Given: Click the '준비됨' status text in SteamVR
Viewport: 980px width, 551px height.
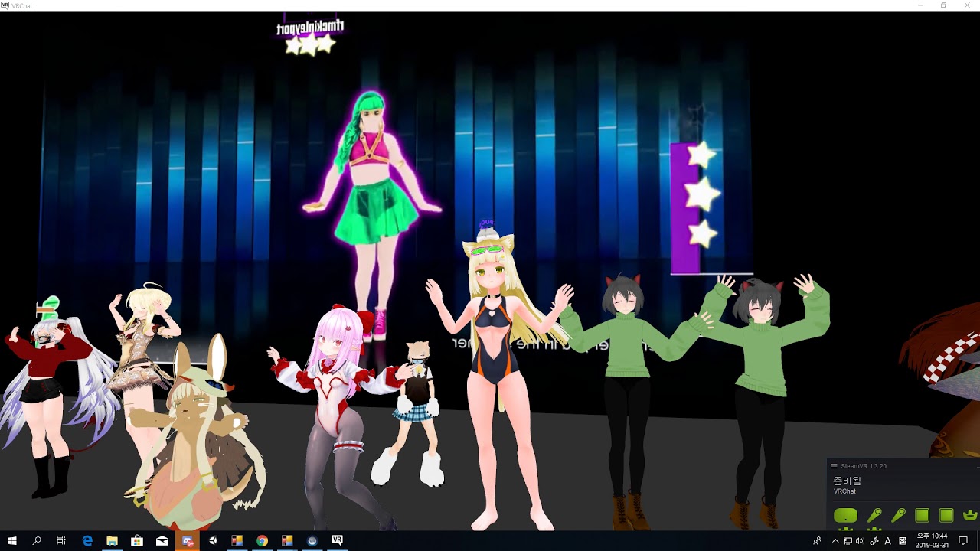Looking at the screenshot, I should [847, 481].
